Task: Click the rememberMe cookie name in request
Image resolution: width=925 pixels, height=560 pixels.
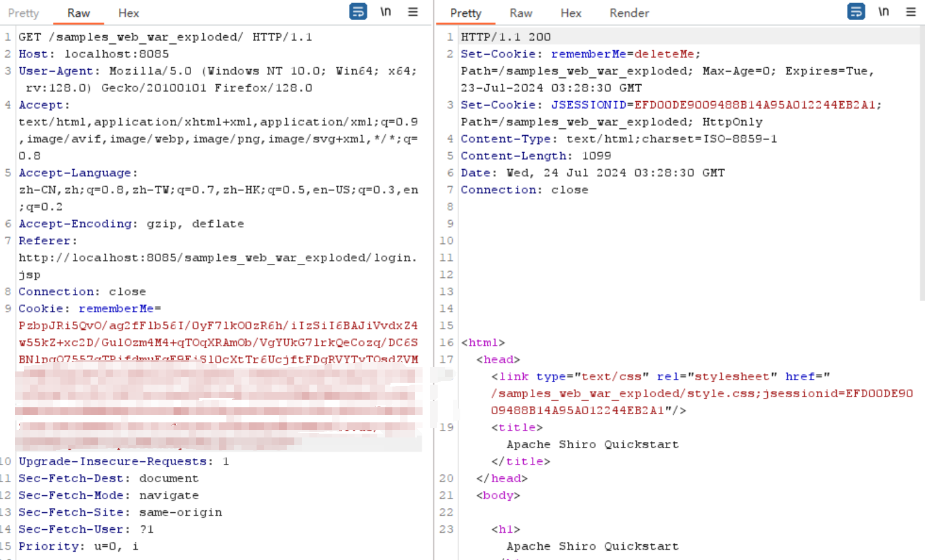Action: (x=116, y=309)
